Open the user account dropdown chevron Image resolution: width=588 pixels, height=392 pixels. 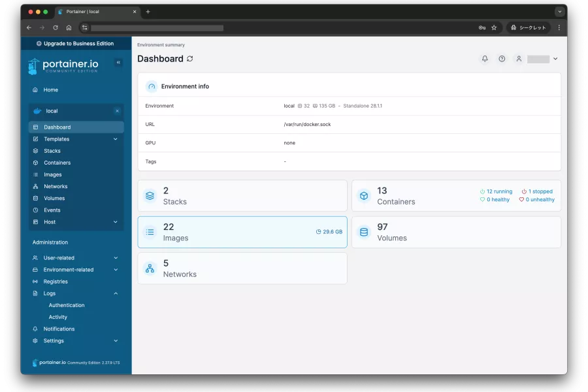click(555, 59)
